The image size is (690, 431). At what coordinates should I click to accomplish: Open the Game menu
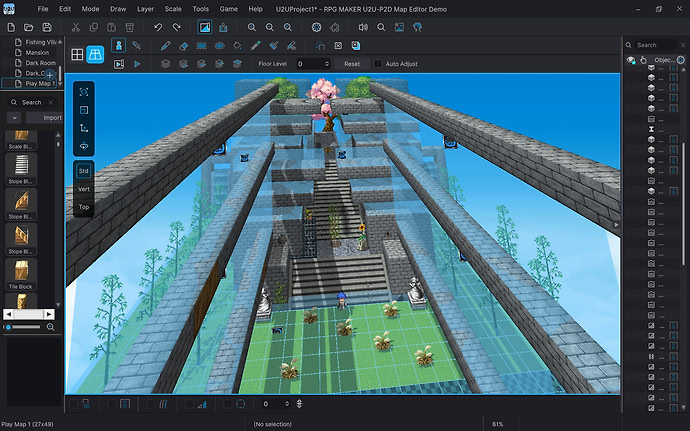pos(228,9)
